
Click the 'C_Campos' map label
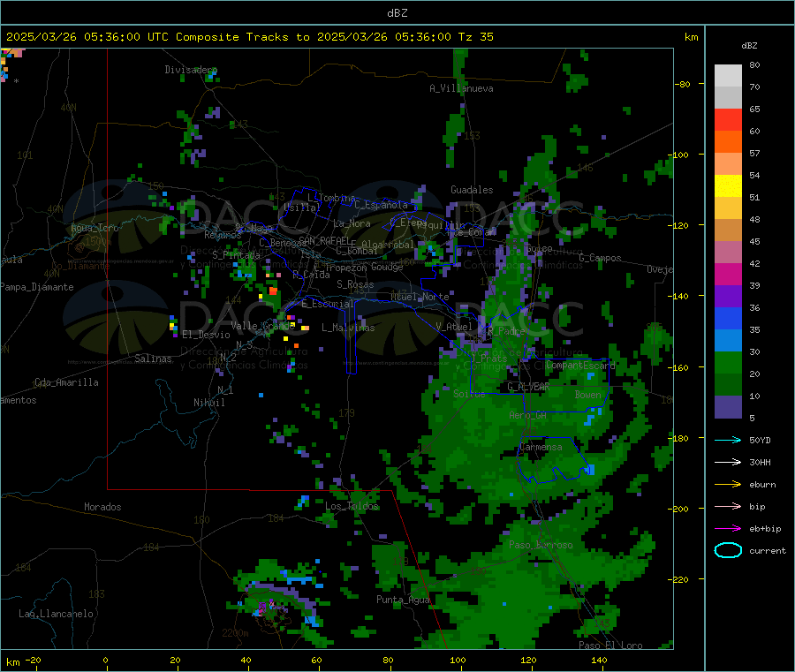(x=600, y=258)
